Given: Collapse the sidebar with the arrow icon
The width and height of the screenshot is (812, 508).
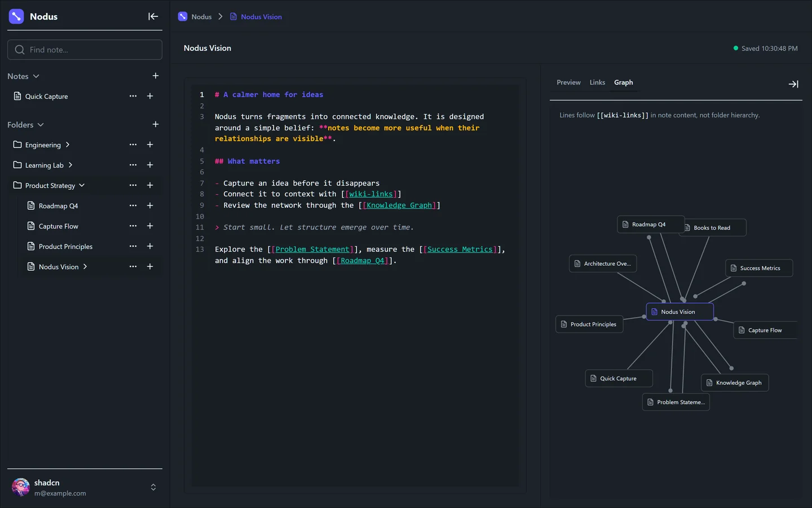Looking at the screenshot, I should coord(153,16).
